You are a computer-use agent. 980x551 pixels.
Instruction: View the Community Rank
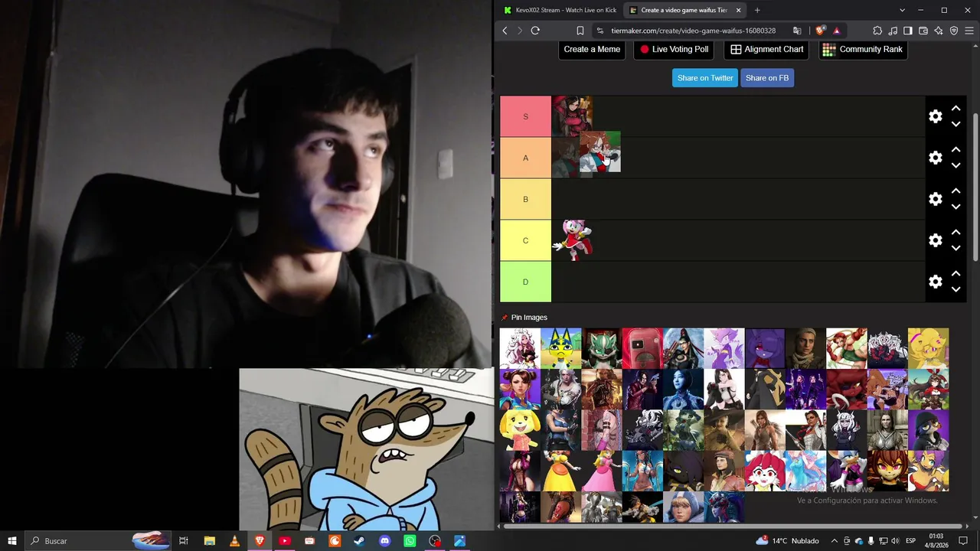coord(863,50)
